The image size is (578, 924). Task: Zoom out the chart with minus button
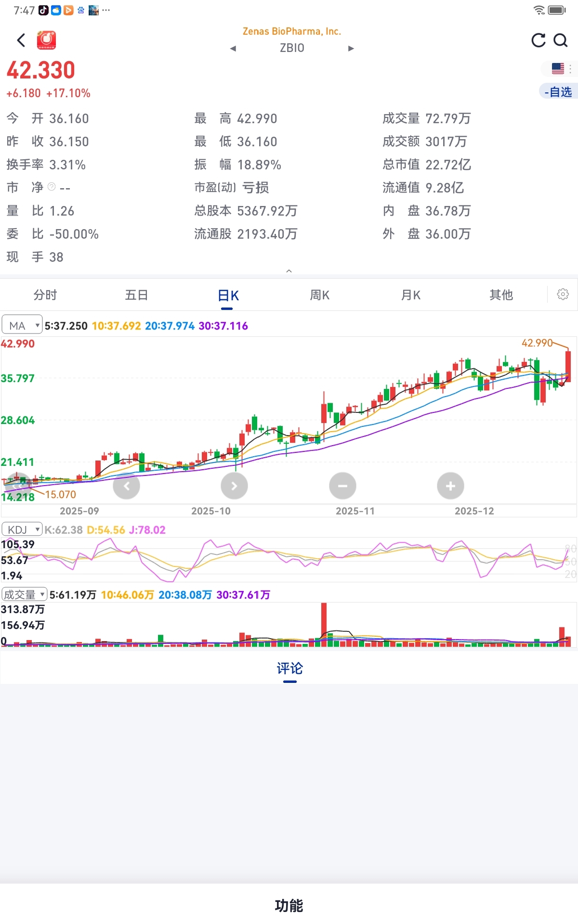click(342, 486)
